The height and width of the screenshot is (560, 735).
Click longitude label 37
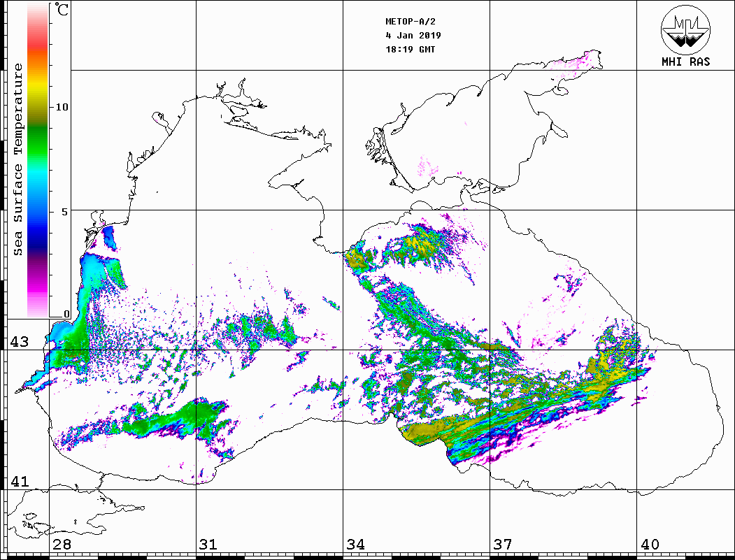[x=503, y=544]
